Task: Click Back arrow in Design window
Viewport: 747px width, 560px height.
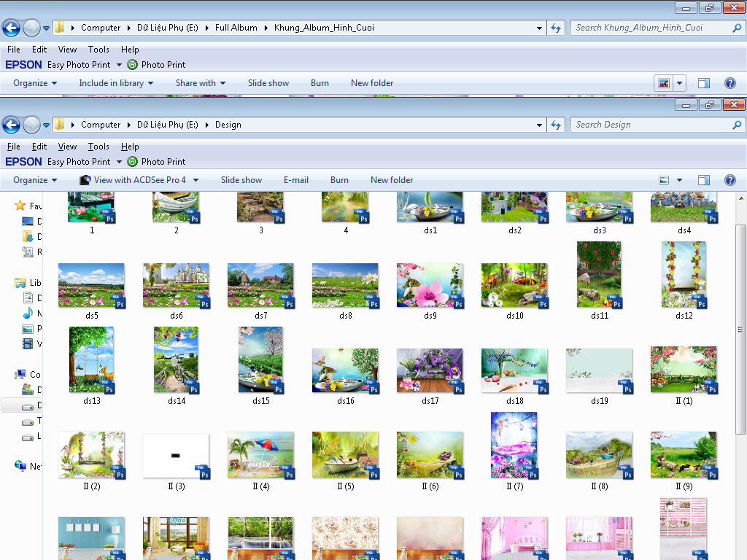Action: pos(12,125)
